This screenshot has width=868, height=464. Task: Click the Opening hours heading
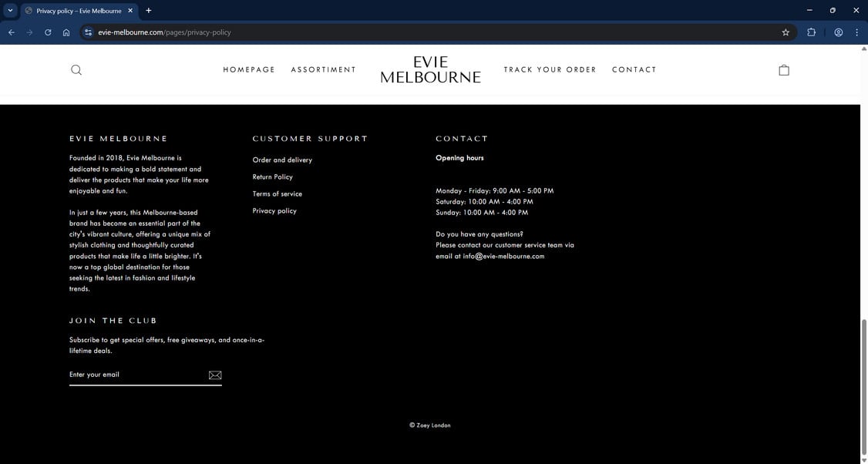(x=459, y=158)
